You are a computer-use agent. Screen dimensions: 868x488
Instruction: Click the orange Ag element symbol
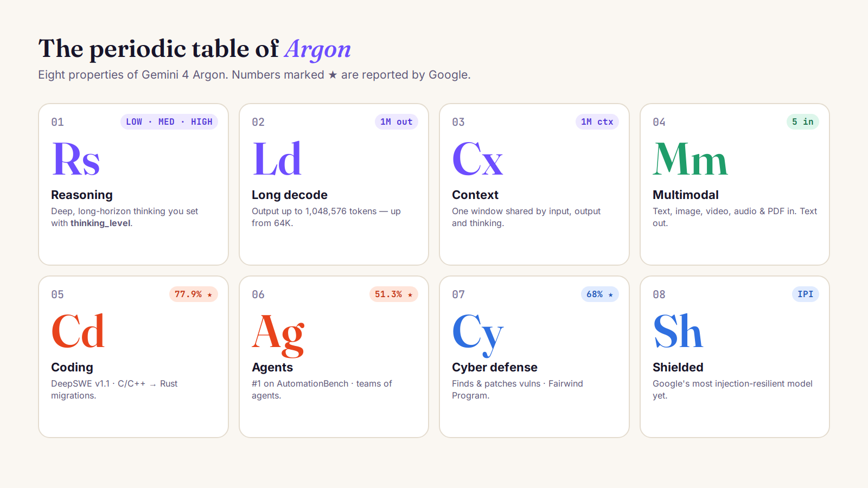278,336
